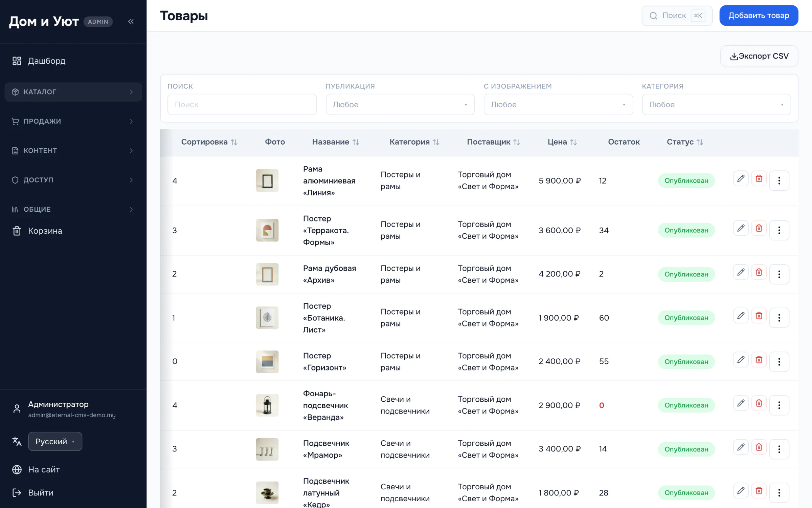The height and width of the screenshot is (508, 812).
Task: Sort table by Категория column
Action: pyautogui.click(x=414, y=142)
